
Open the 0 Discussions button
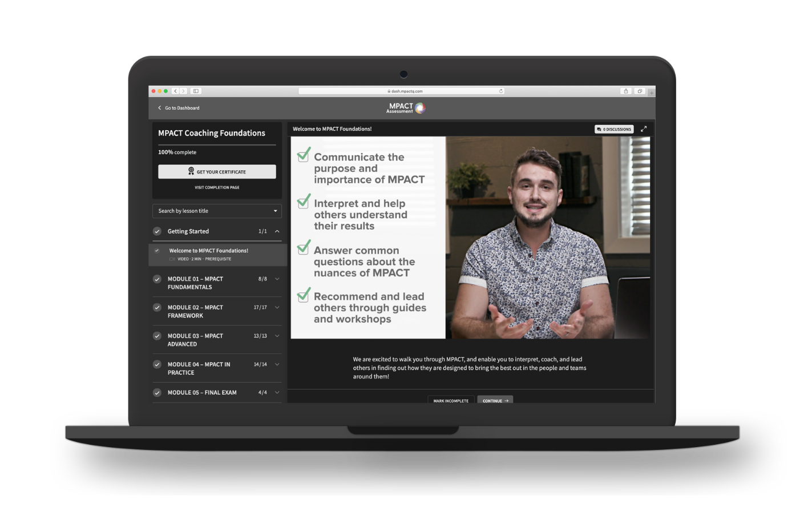(x=614, y=129)
